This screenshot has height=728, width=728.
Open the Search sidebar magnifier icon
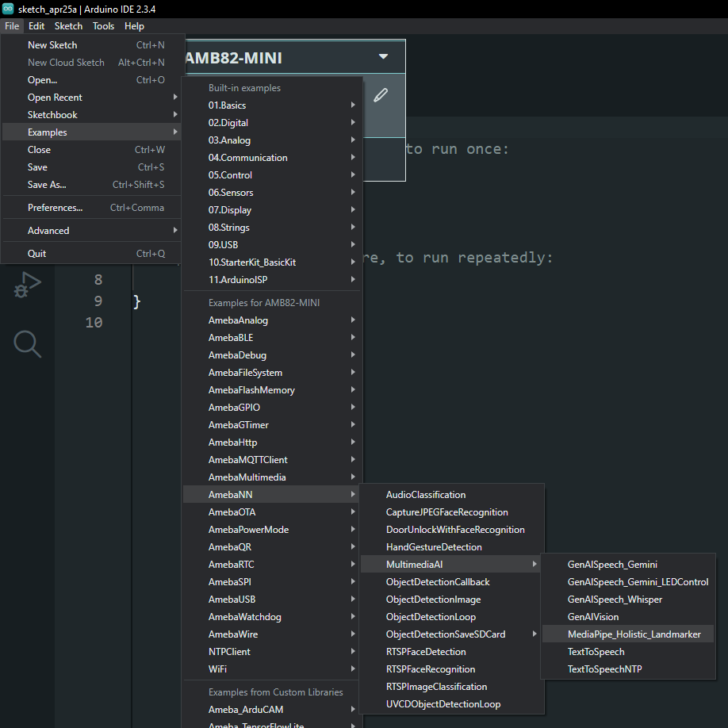[28, 344]
